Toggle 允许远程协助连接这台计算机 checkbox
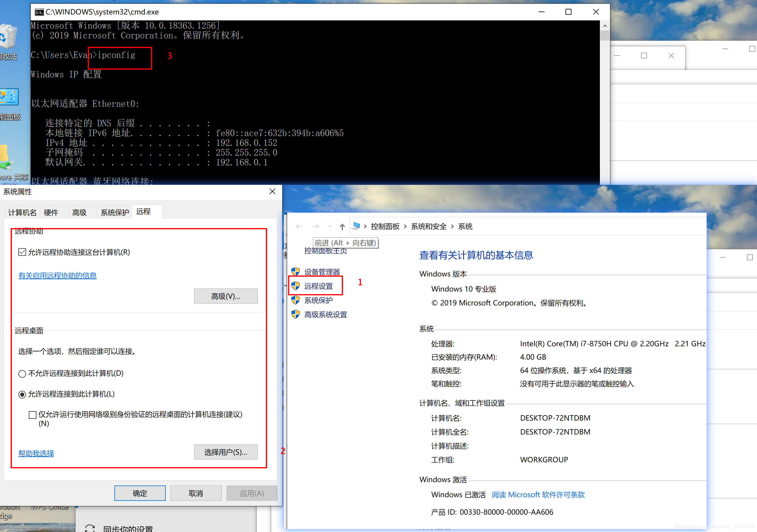757x532 pixels. 22,252
